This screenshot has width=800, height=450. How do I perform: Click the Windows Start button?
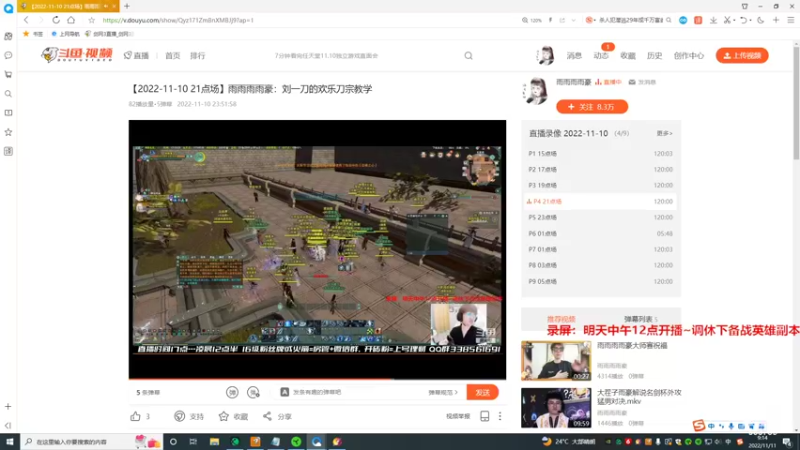[x=10, y=442]
